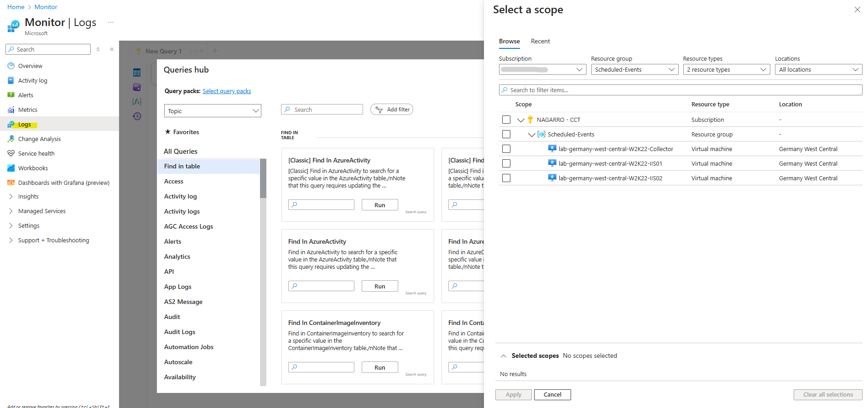This screenshot has height=408, width=868.
Task: Click the W2K22-IIS02 virtual machine icon
Action: tap(552, 178)
